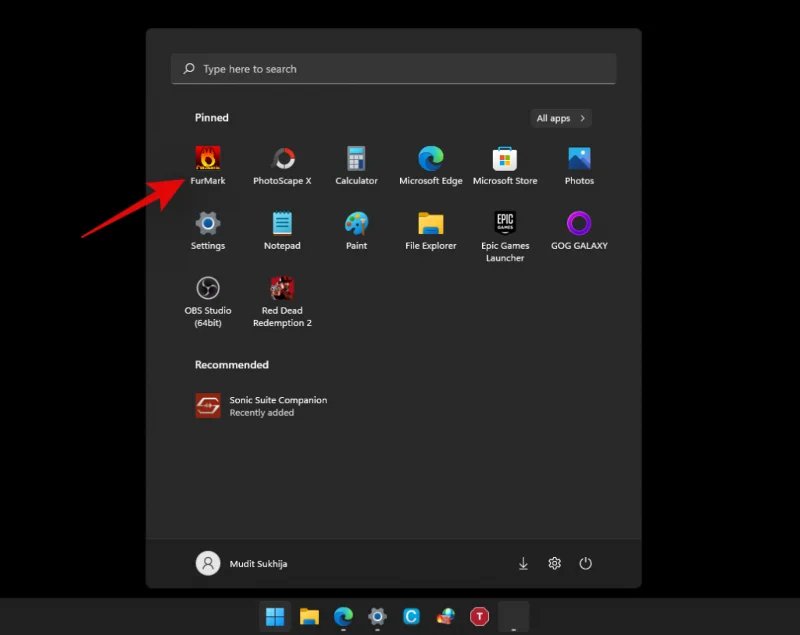Launch Notepad
800x635 pixels.
click(x=282, y=224)
